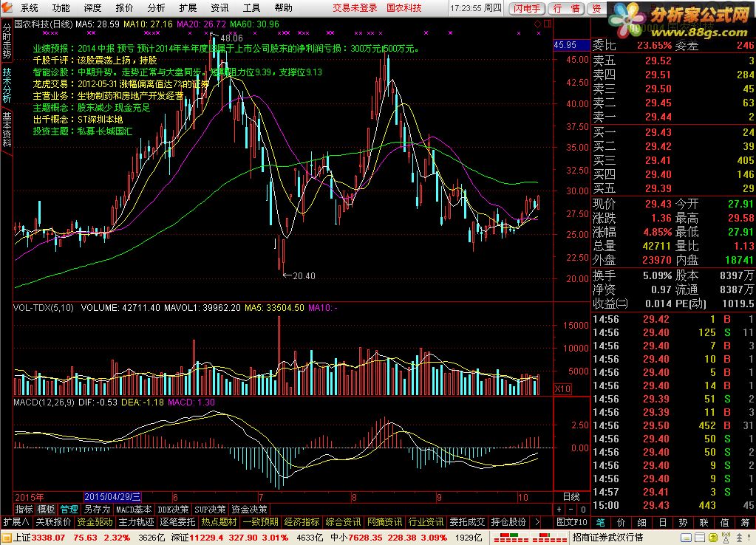Open the 综合资讯 tab

(344, 522)
